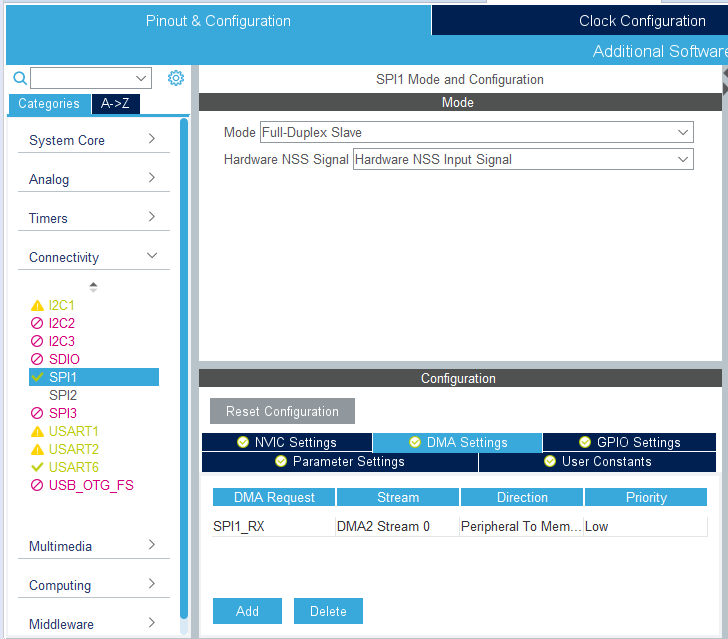Click the DMA Settings status check icon
Screen dimensions: 728x639
click(x=415, y=442)
